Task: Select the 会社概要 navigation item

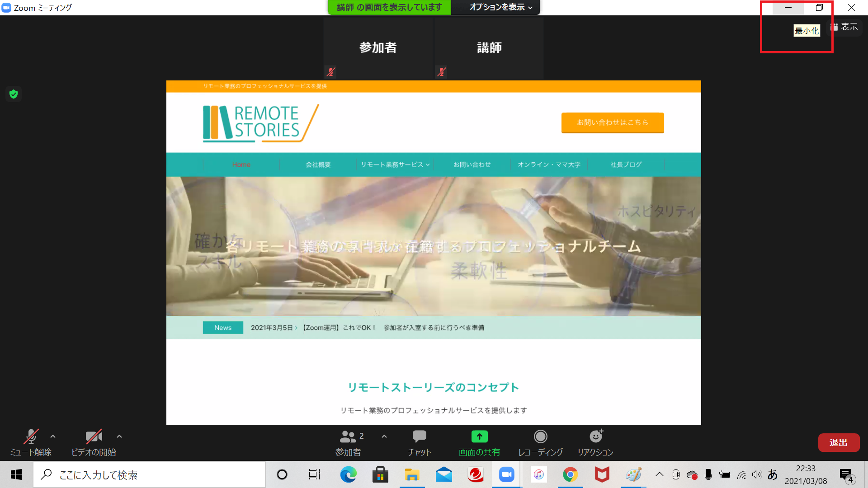Action: [x=318, y=164]
